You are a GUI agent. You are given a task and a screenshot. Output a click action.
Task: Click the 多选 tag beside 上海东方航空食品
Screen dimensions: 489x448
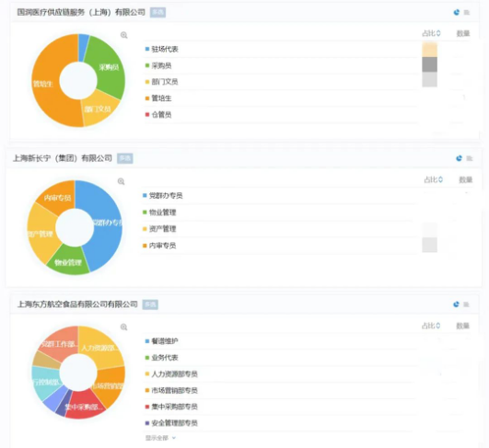pyautogui.click(x=150, y=304)
